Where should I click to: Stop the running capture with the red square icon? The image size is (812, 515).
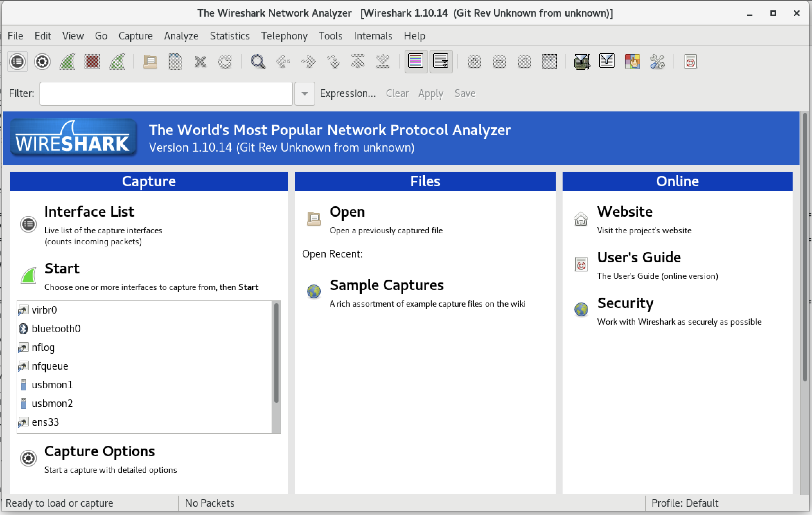pos(92,62)
